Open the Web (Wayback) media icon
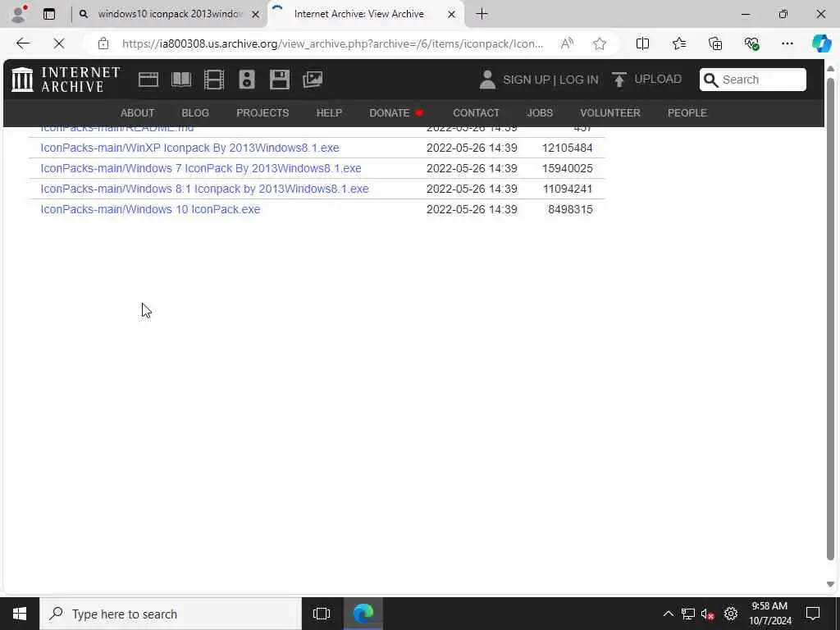 [x=148, y=80]
